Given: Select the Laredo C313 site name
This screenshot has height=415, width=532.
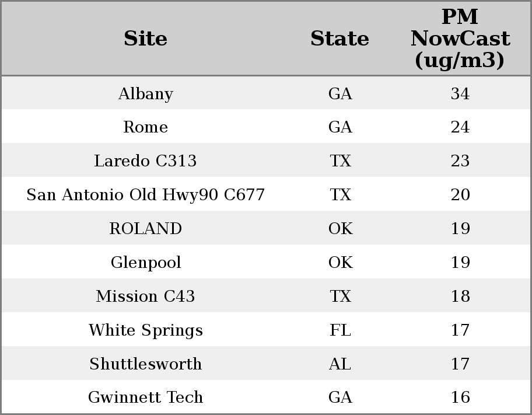Looking at the screenshot, I should pyautogui.click(x=145, y=161).
